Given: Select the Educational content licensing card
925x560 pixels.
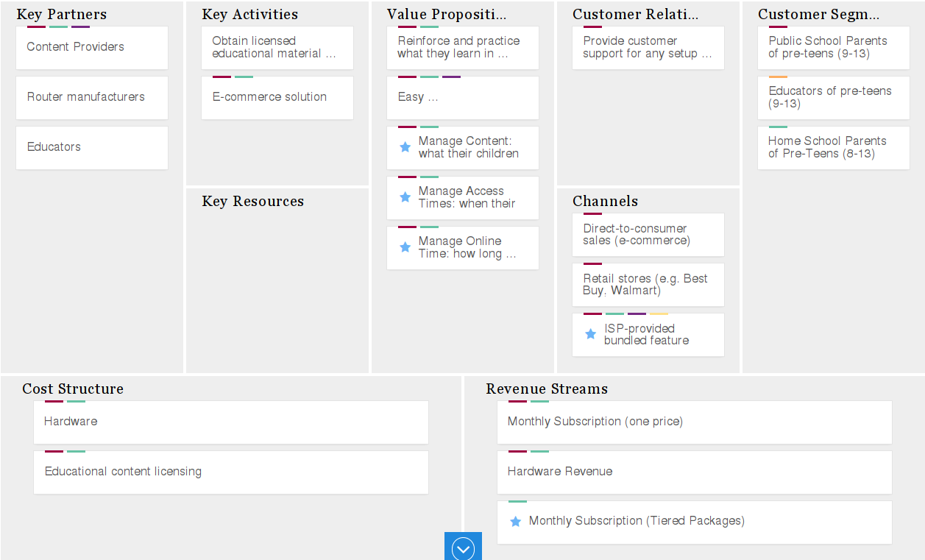Looking at the screenshot, I should [x=231, y=472].
